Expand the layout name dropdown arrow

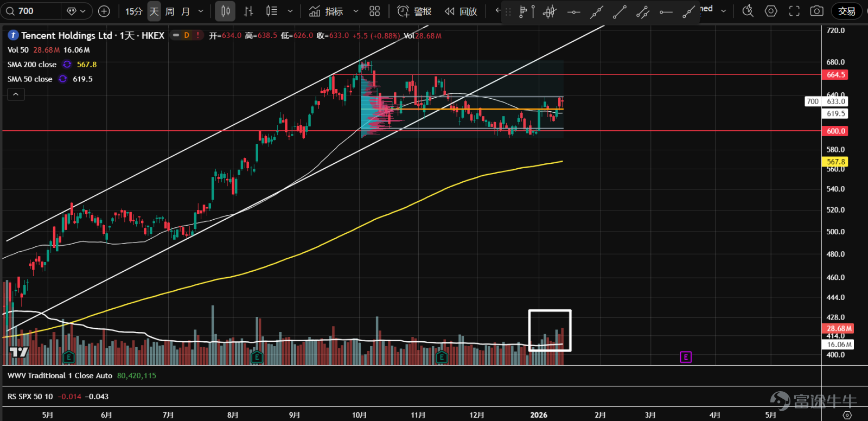724,10
